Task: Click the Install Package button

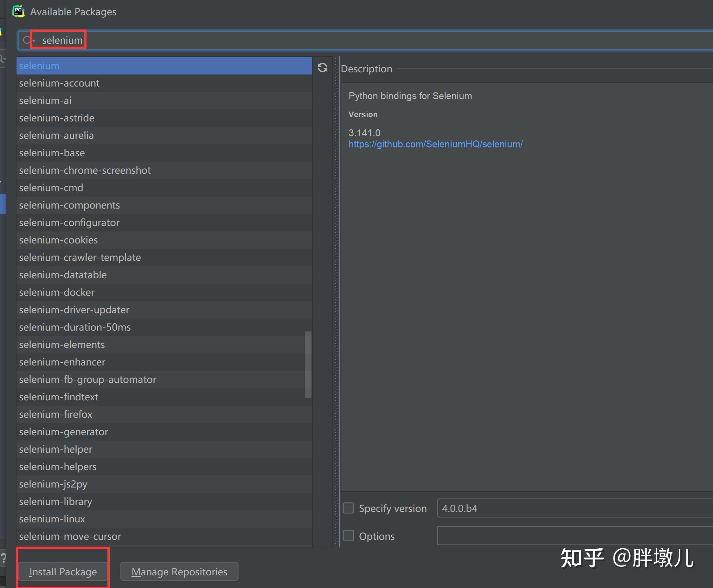Action: [63, 572]
